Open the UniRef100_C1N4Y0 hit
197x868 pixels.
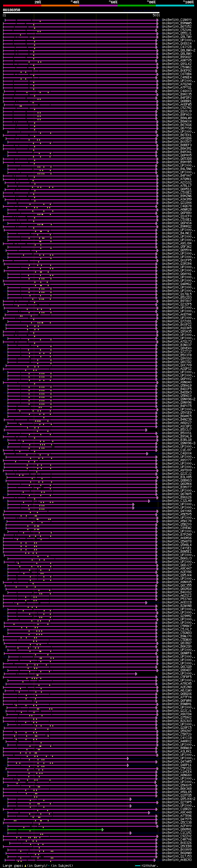click(177, 20)
